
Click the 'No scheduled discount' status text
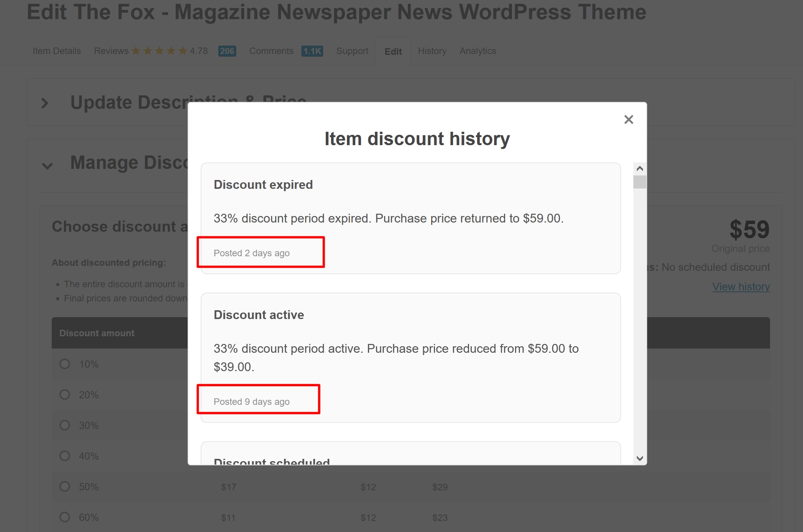[716, 267]
